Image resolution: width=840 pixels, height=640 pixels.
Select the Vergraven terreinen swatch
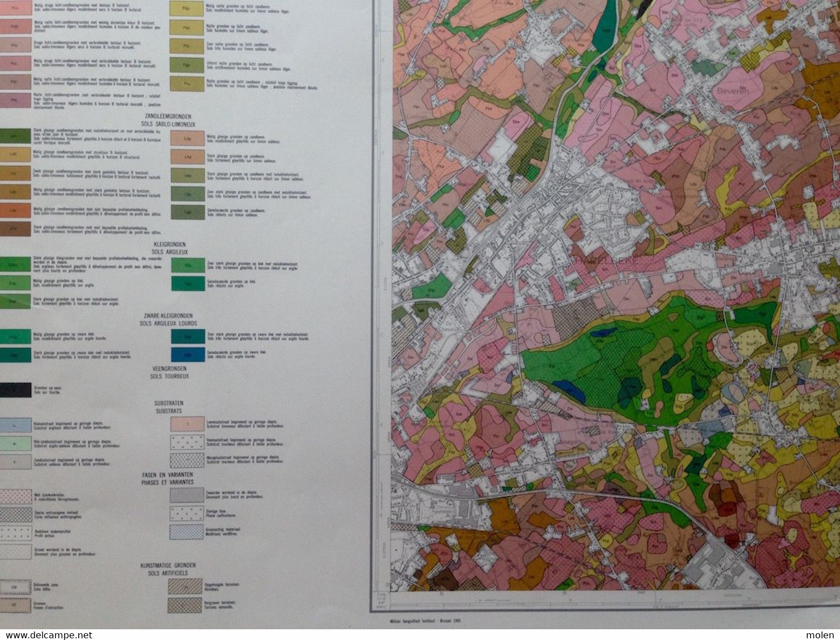coord(186,605)
